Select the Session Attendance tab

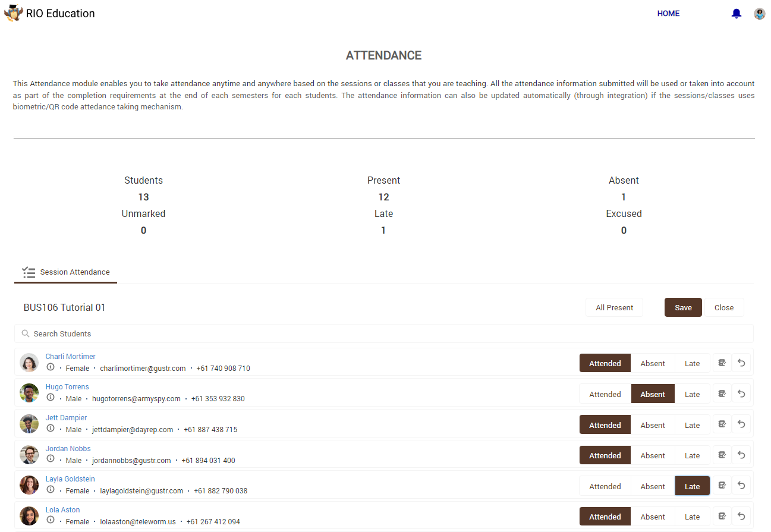pos(66,272)
